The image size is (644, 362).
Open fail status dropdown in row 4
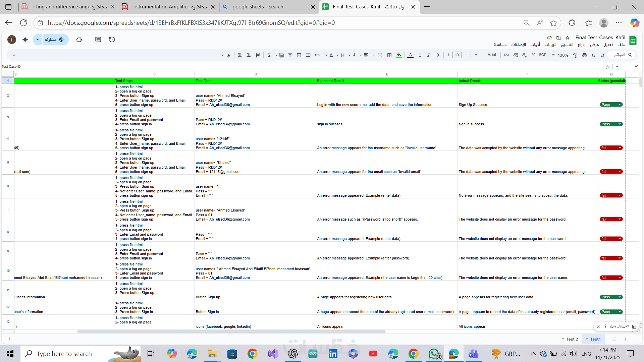coord(620,148)
